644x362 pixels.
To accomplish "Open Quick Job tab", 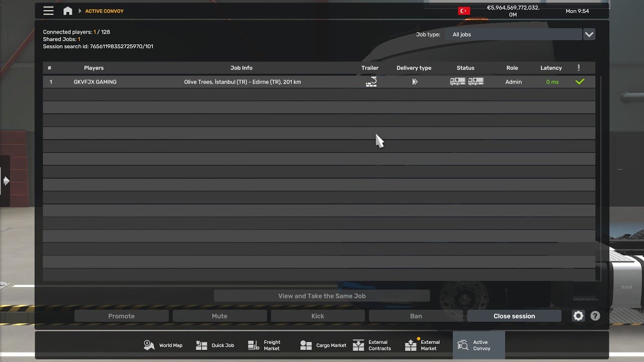I will point(215,345).
